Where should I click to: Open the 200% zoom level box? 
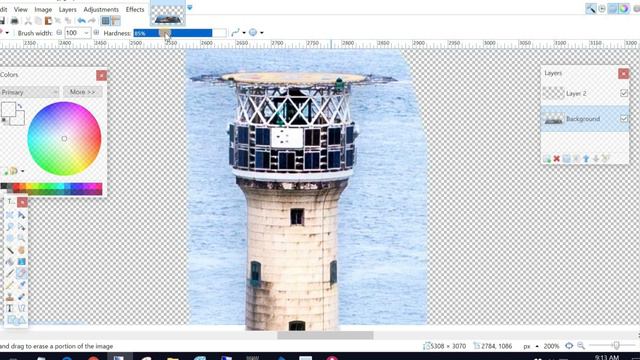[x=551, y=346]
